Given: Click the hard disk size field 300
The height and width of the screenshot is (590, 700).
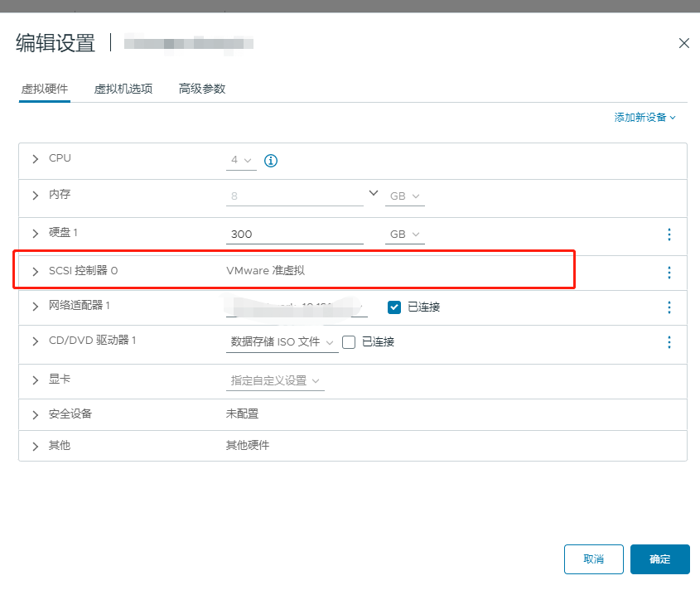Looking at the screenshot, I should coord(295,235).
